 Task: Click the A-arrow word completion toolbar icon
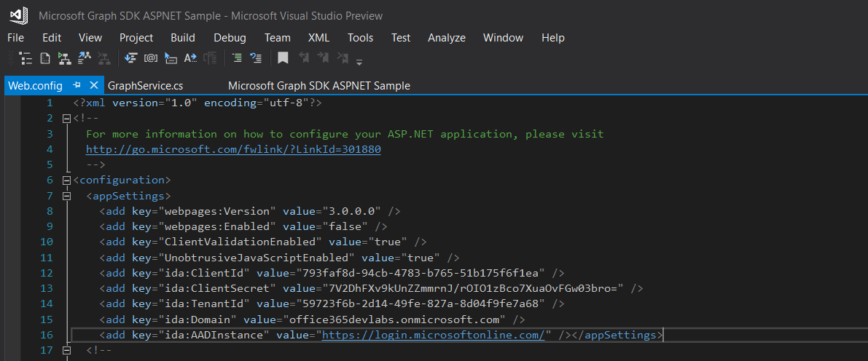point(190,58)
